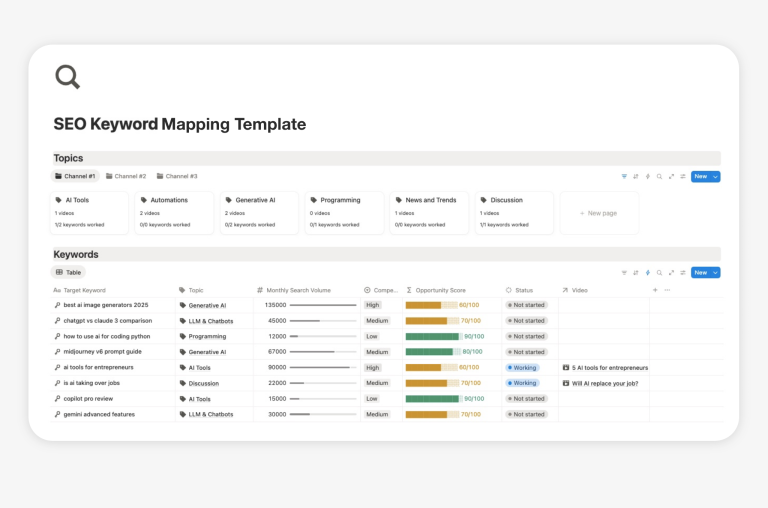This screenshot has width=768, height=508.
Task: Open Keywords view settings icon
Action: point(683,272)
